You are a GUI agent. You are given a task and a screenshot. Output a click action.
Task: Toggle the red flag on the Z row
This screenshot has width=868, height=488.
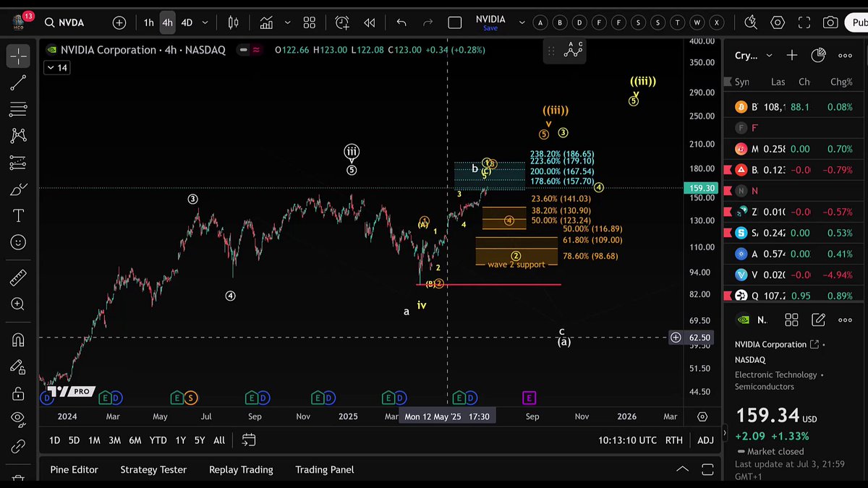point(728,212)
